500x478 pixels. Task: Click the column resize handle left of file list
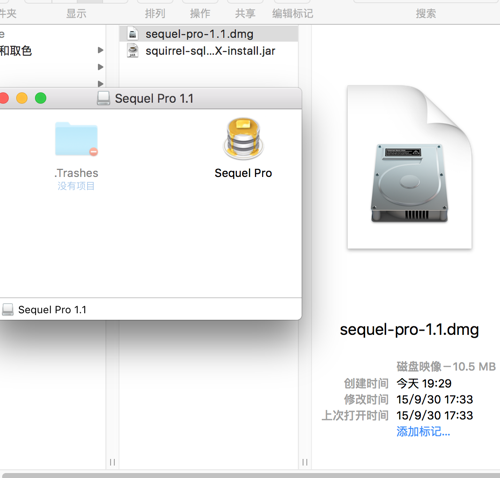click(x=112, y=462)
